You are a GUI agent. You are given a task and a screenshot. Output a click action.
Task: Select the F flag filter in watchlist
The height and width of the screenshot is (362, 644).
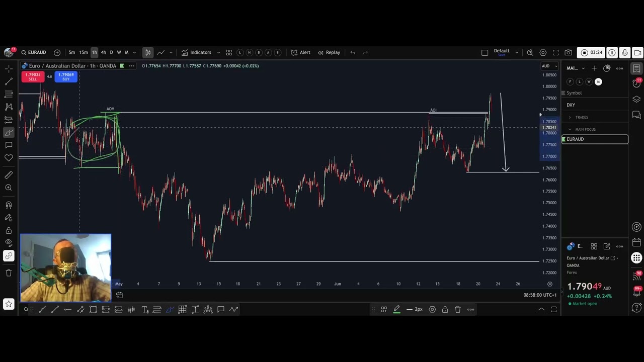[x=570, y=81]
